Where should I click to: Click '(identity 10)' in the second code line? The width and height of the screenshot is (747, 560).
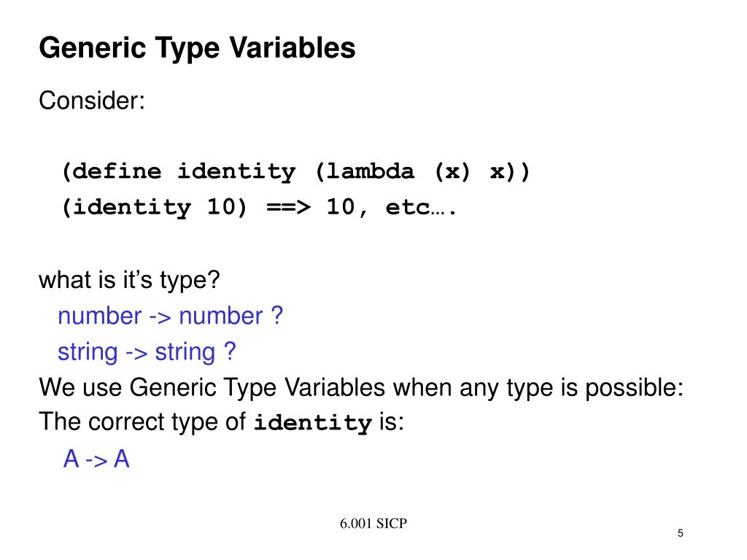155,208
